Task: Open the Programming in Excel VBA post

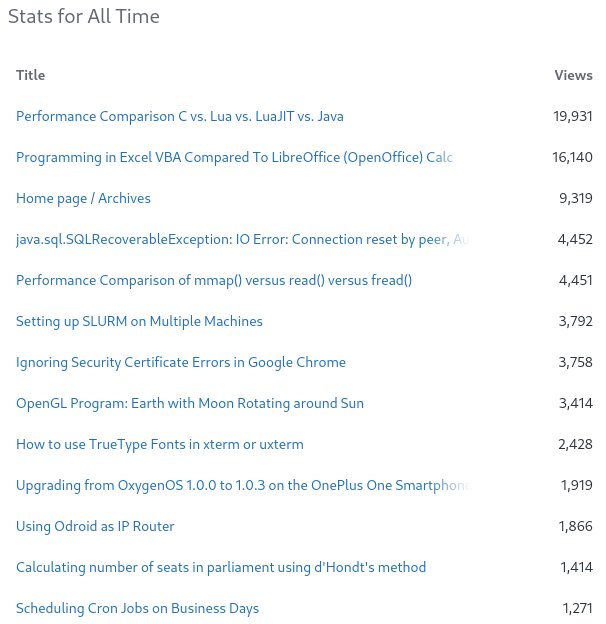Action: pos(234,157)
